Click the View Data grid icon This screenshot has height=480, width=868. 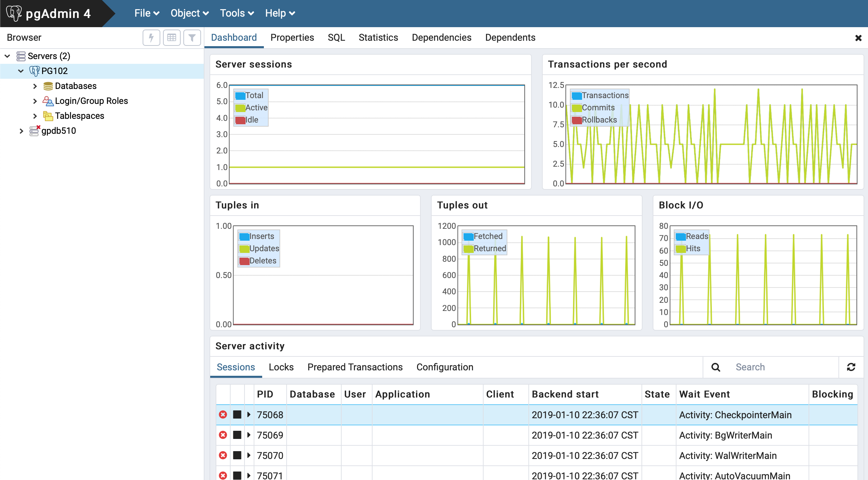[x=171, y=37]
